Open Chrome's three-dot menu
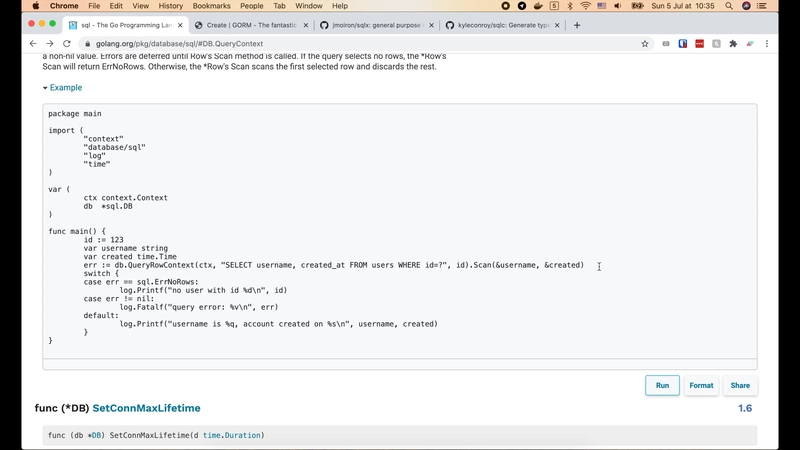 coord(767,44)
